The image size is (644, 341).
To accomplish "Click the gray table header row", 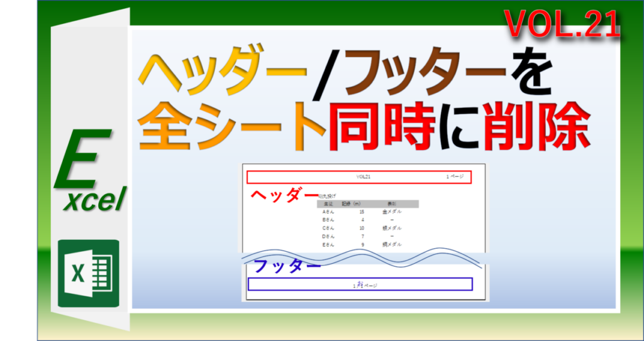I will [x=368, y=203].
